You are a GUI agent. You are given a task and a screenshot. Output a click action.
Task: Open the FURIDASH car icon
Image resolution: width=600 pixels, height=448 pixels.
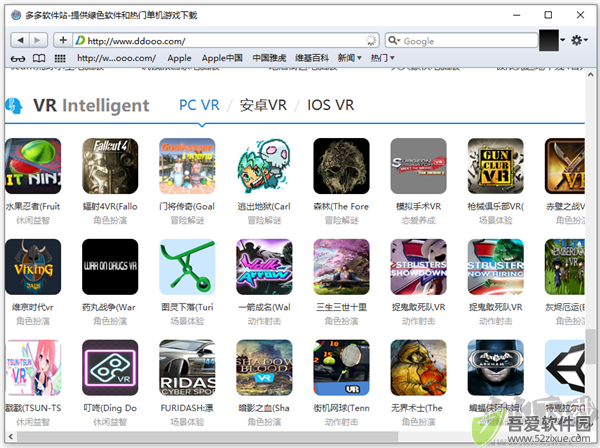187,368
